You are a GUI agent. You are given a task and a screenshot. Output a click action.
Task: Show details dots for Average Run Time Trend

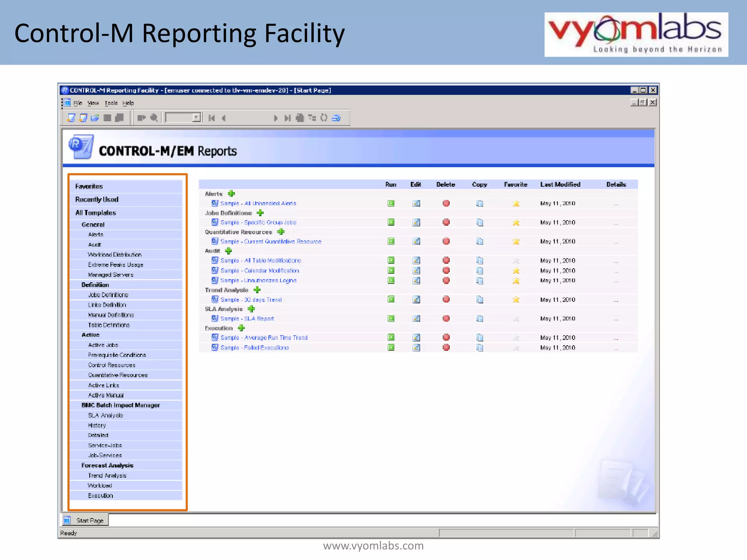pos(616,339)
